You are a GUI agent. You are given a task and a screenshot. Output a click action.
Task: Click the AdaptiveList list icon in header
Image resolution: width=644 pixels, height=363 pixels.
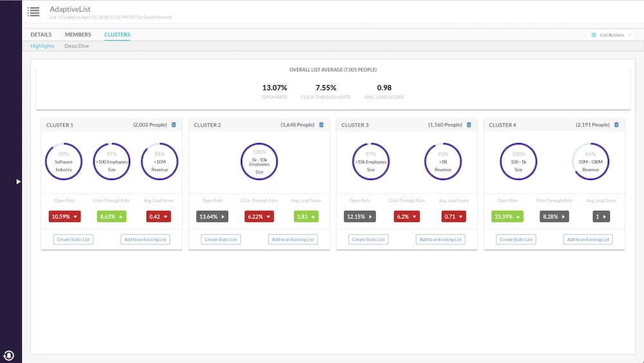coord(33,12)
